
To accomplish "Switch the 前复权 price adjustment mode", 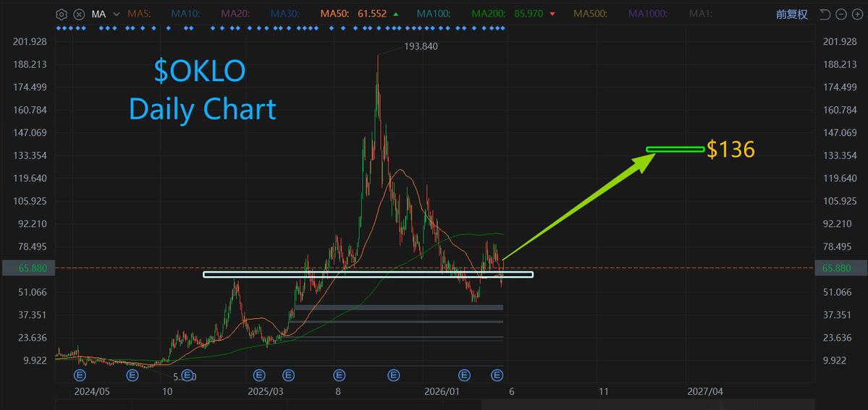I will tap(791, 14).
